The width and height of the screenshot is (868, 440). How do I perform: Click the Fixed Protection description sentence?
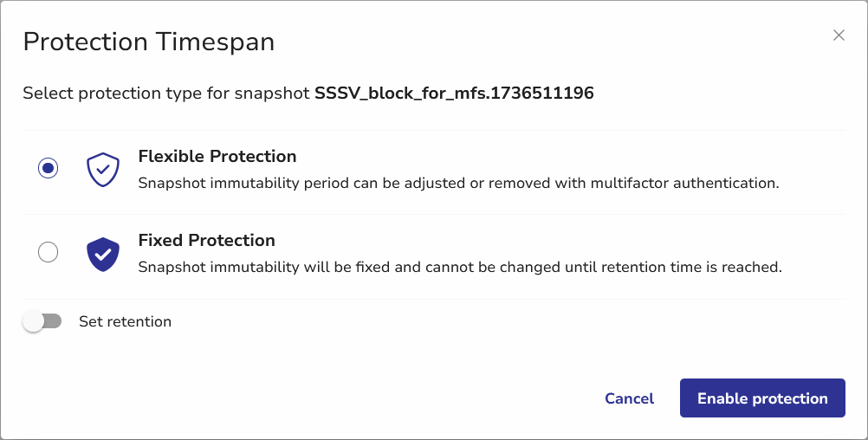coord(460,268)
